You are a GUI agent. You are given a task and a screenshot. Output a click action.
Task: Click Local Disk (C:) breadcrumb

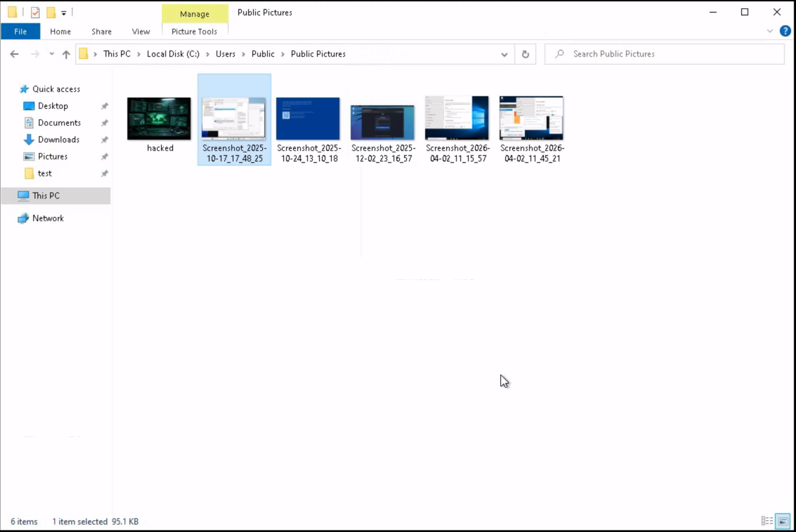pos(173,54)
